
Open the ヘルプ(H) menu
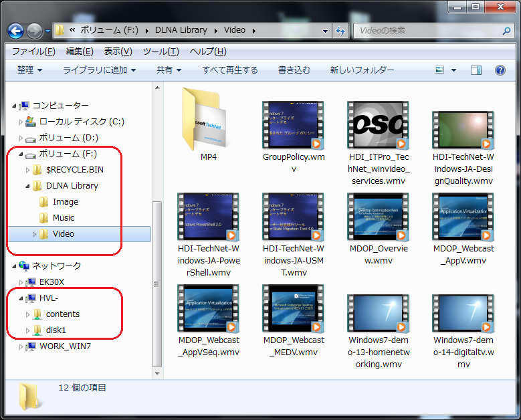click(208, 51)
